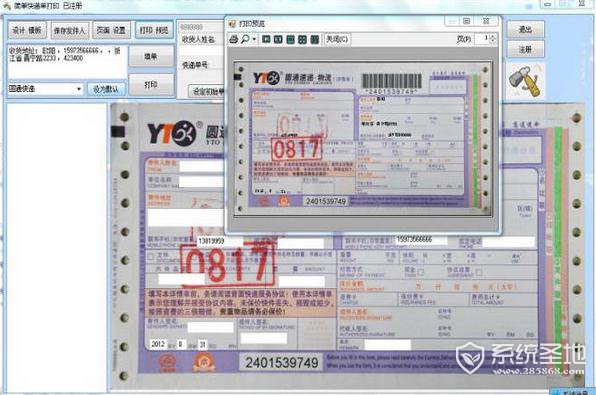Select one-page layout icon in preview toolbar
The image size is (596, 395).
[x=266, y=39]
